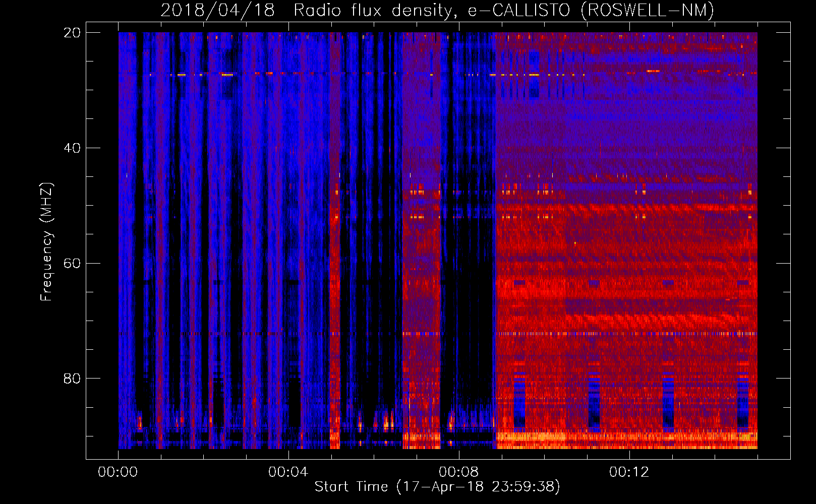Click the "20" frequency tick label

pyautogui.click(x=72, y=33)
